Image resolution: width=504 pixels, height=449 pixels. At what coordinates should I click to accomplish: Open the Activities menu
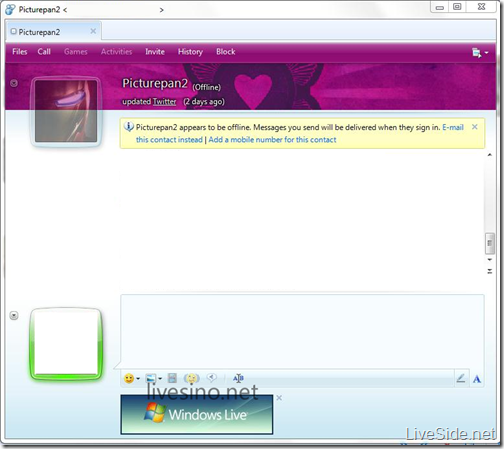point(116,52)
